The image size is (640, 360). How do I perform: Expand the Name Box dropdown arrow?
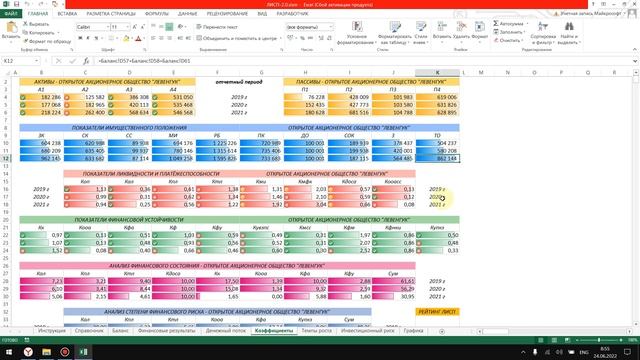click(36, 61)
